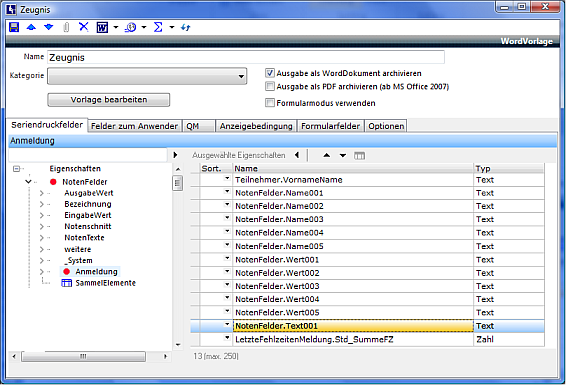Click the Vorlage bearbeiten button
Screen dimensions: 566x385
(x=109, y=100)
